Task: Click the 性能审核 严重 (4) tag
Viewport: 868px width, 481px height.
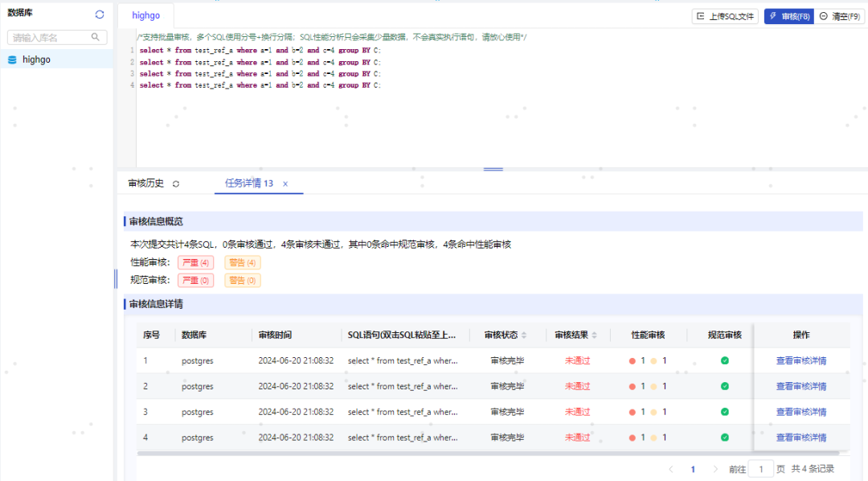Action: (196, 263)
